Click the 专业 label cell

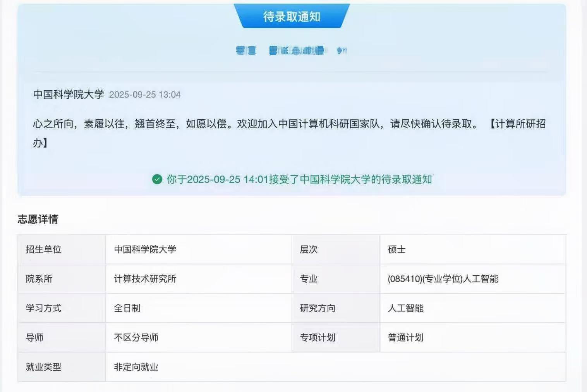tap(336, 279)
